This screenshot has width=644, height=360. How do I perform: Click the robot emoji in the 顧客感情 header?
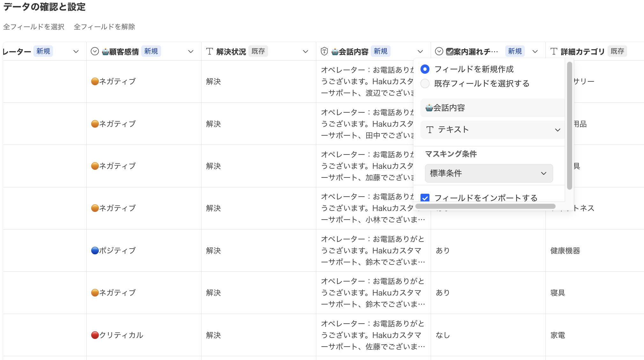[105, 52]
